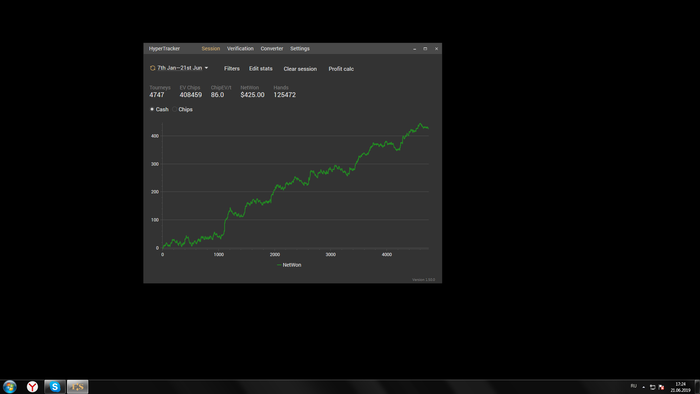Screen dimensions: 700x394
Task: Click the HyperTracker title text
Action: (x=164, y=49)
